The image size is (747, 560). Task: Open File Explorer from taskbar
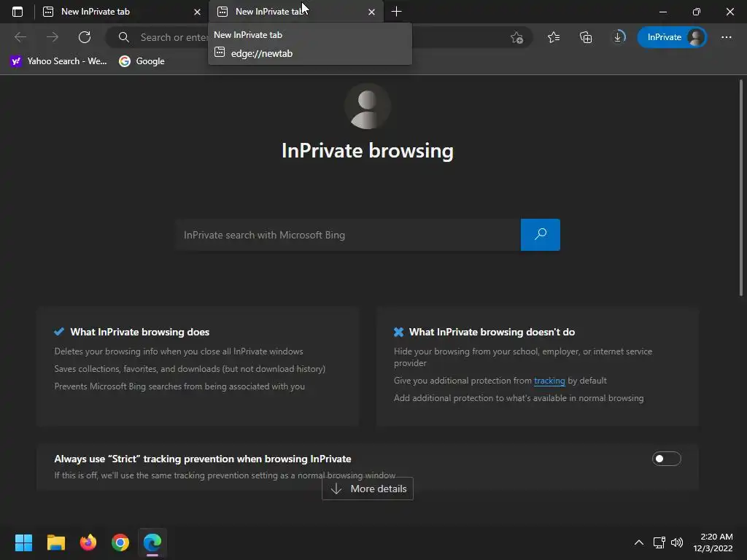coord(55,542)
